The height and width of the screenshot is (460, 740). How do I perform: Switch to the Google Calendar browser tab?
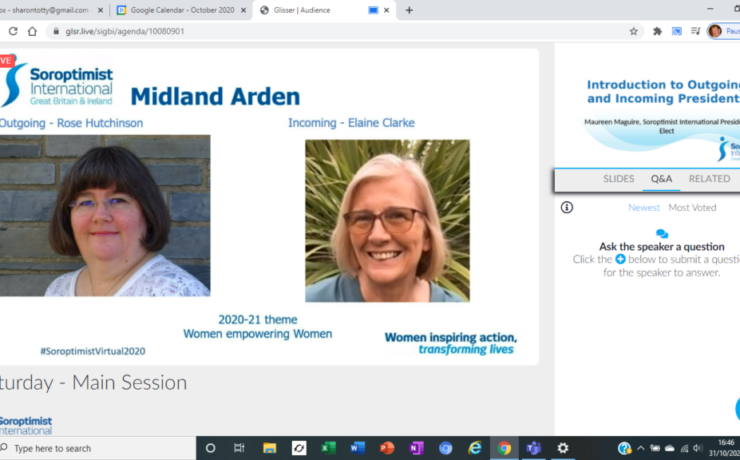coord(182,10)
